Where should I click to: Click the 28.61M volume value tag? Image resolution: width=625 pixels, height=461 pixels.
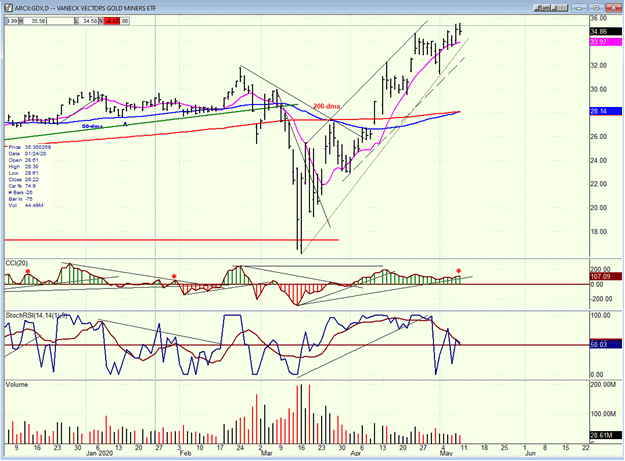coord(605,435)
